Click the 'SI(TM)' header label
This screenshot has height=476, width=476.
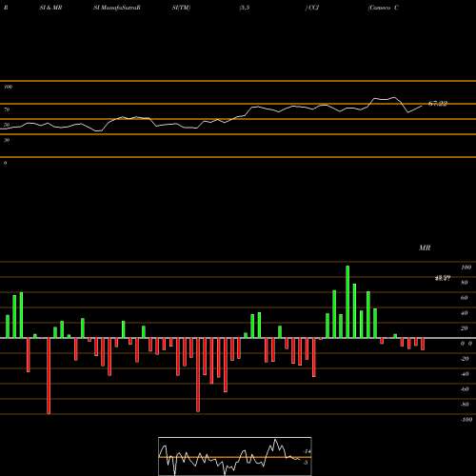point(181,8)
